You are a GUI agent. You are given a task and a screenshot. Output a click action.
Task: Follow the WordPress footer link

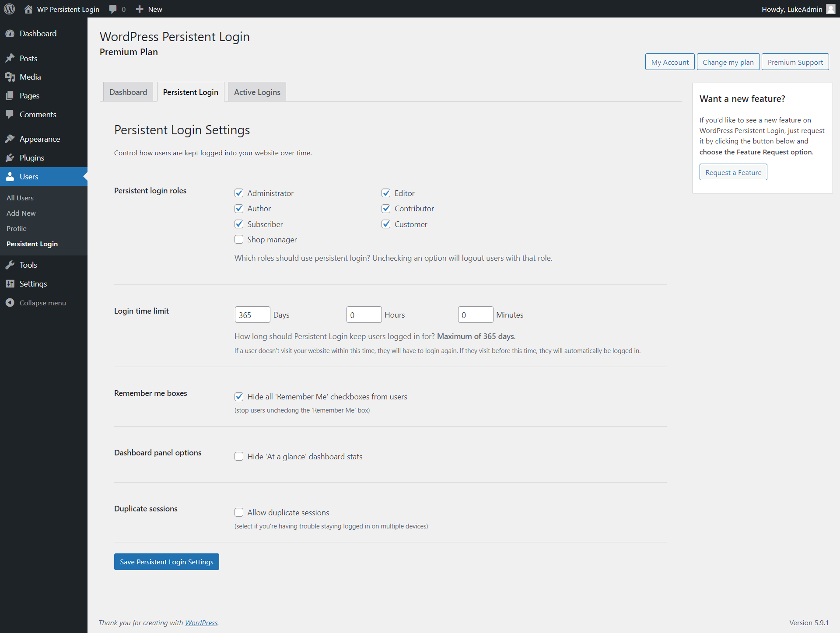[x=201, y=623]
